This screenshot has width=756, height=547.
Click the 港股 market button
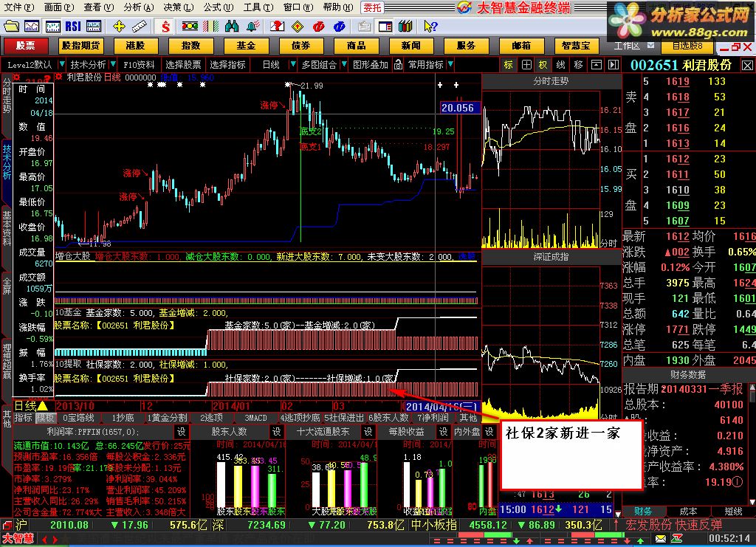136,46
